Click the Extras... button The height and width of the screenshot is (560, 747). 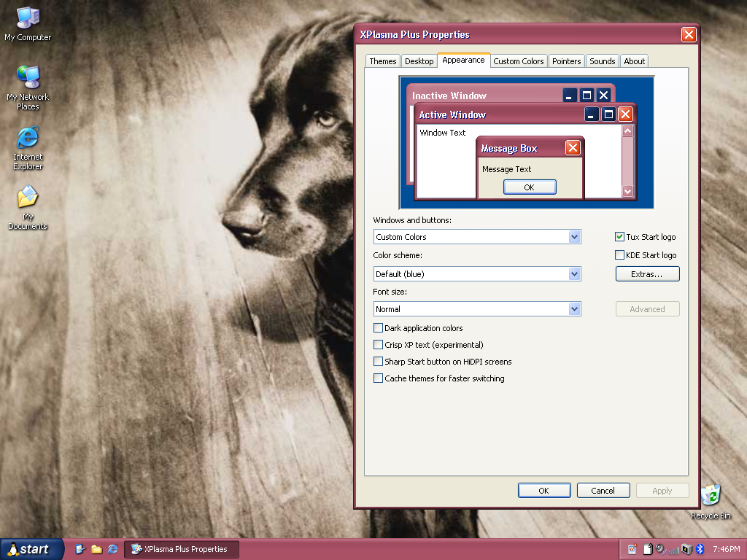coord(648,274)
